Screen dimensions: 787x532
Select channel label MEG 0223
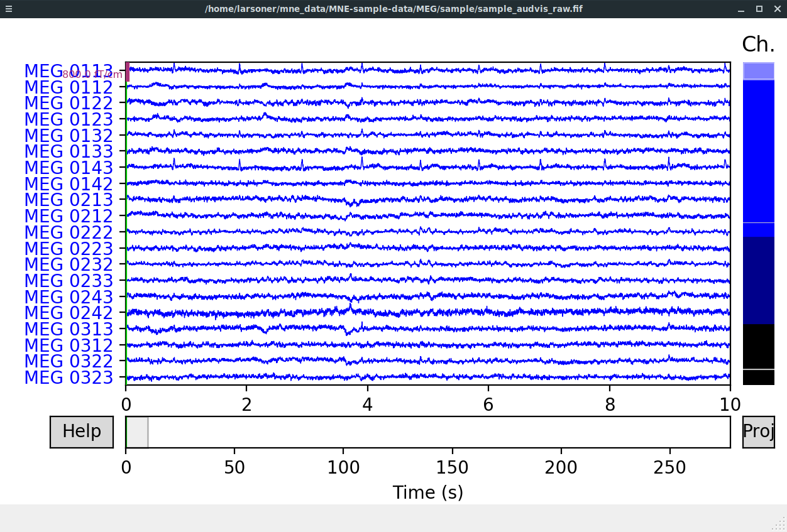tap(69, 249)
